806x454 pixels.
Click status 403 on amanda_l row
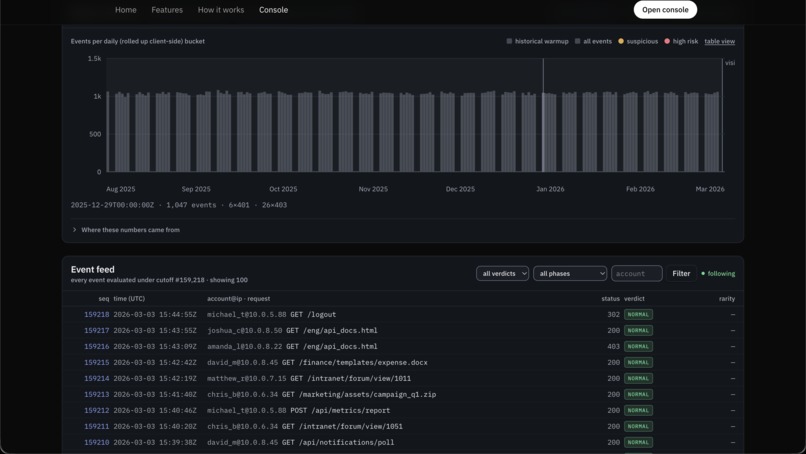pos(613,346)
